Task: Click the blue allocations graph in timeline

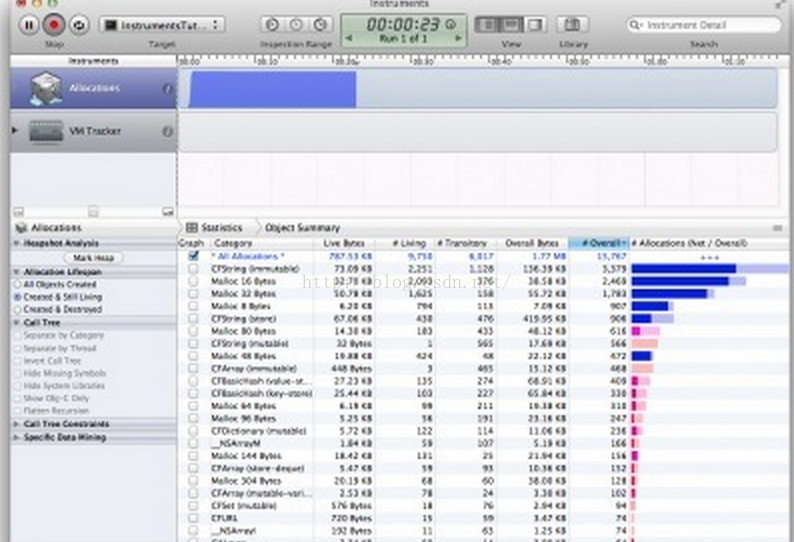Action: click(x=272, y=89)
